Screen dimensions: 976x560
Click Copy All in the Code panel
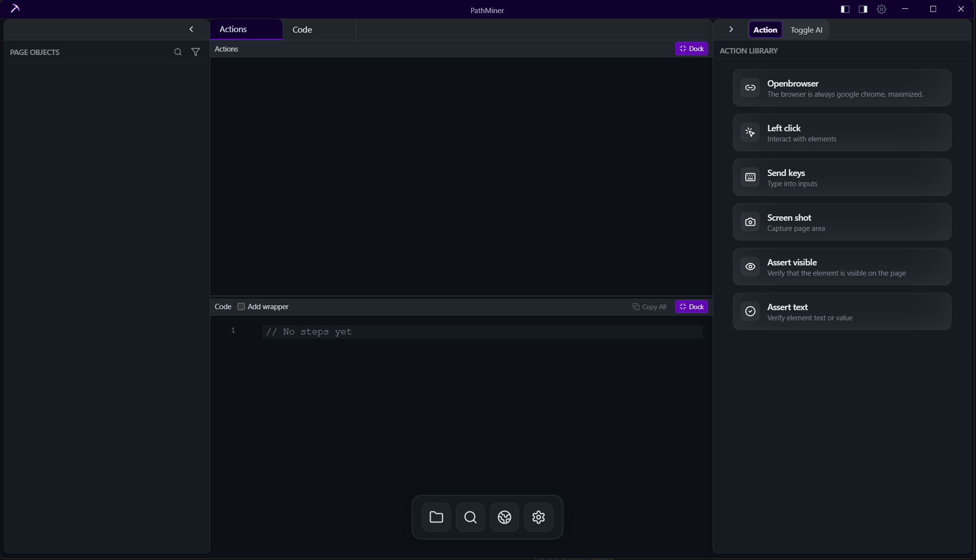pyautogui.click(x=650, y=307)
